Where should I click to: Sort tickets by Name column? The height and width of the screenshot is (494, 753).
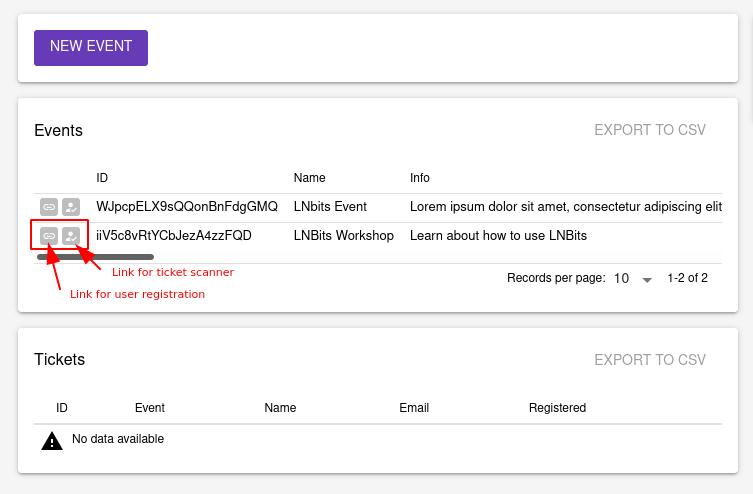click(280, 408)
